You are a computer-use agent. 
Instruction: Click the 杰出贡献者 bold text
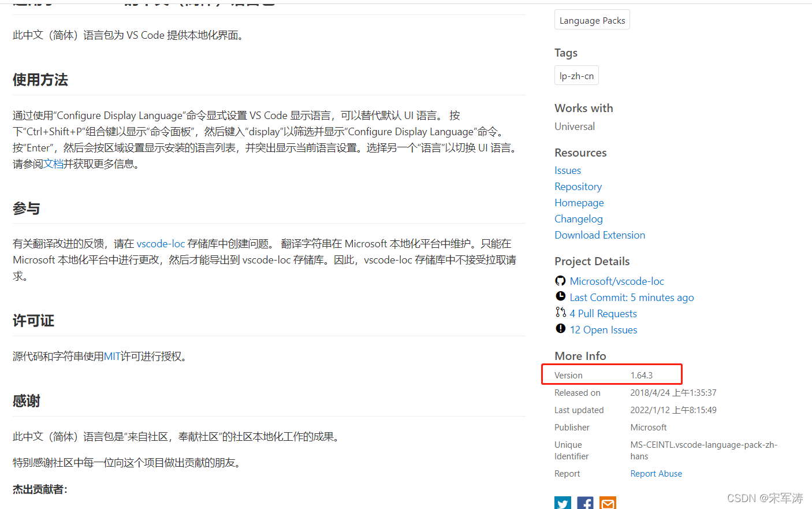[x=40, y=489]
